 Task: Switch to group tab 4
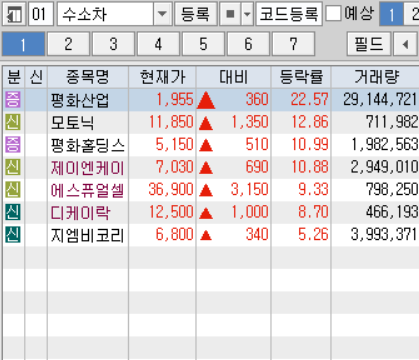point(158,44)
